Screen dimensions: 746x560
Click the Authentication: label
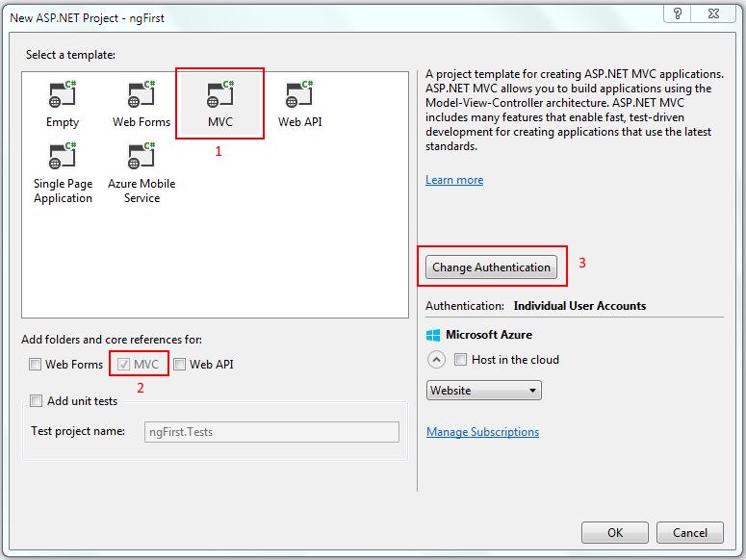click(x=465, y=306)
